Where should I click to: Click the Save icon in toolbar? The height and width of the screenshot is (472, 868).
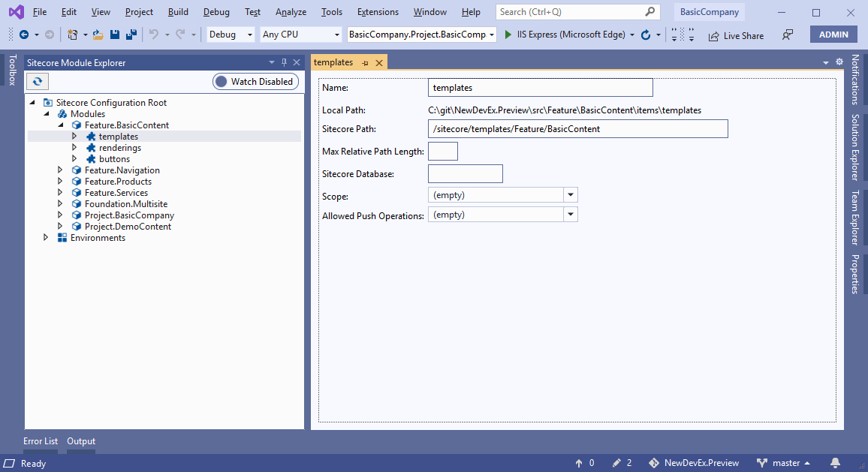tap(115, 35)
